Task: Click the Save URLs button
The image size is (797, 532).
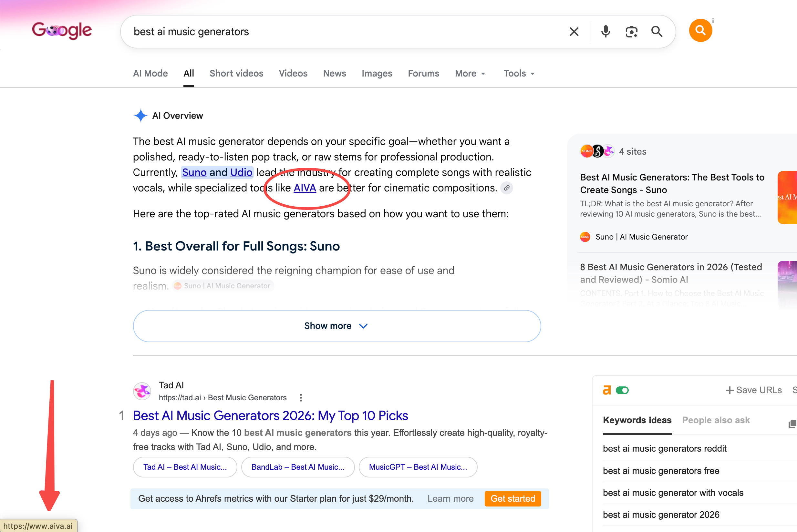Action: point(753,390)
